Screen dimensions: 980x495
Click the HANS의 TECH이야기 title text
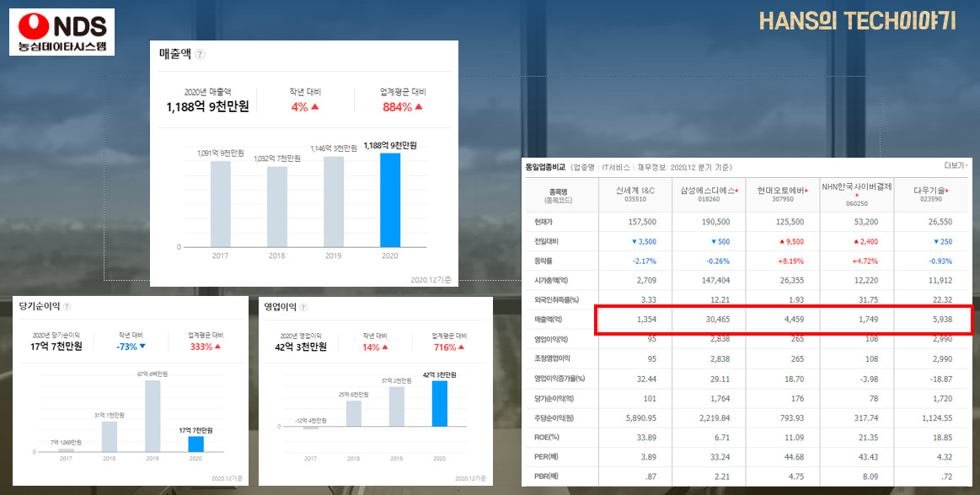858,20
